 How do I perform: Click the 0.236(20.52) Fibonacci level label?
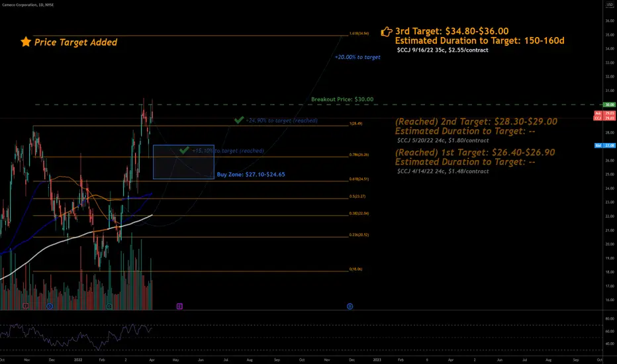pyautogui.click(x=359, y=235)
